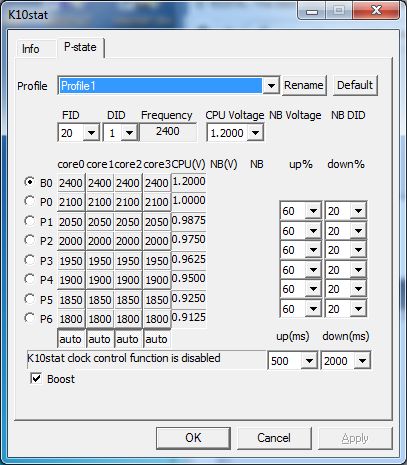The height and width of the screenshot is (465, 407).
Task: Select the P2 state radio button
Action: [x=30, y=240]
